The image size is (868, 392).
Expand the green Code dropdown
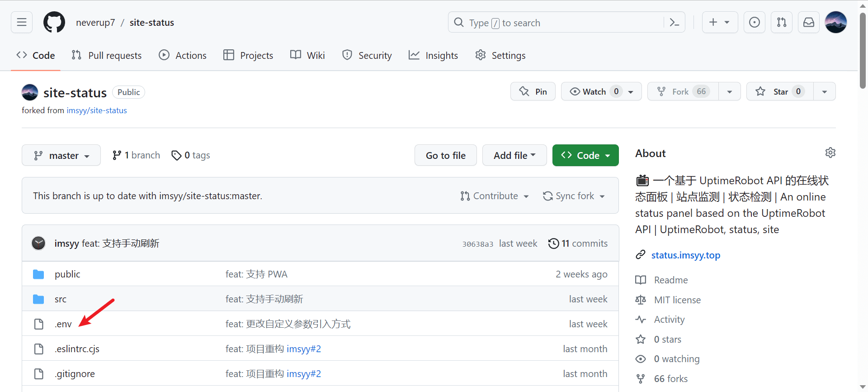585,156
